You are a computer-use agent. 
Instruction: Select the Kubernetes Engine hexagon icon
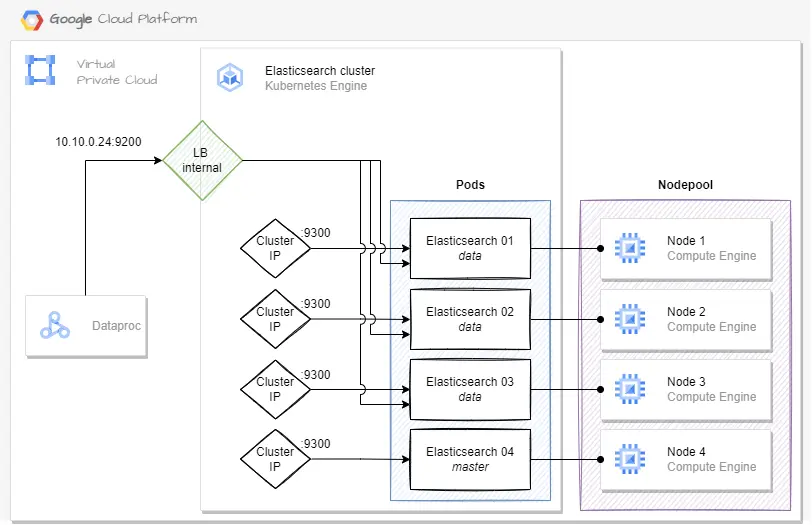coord(230,78)
